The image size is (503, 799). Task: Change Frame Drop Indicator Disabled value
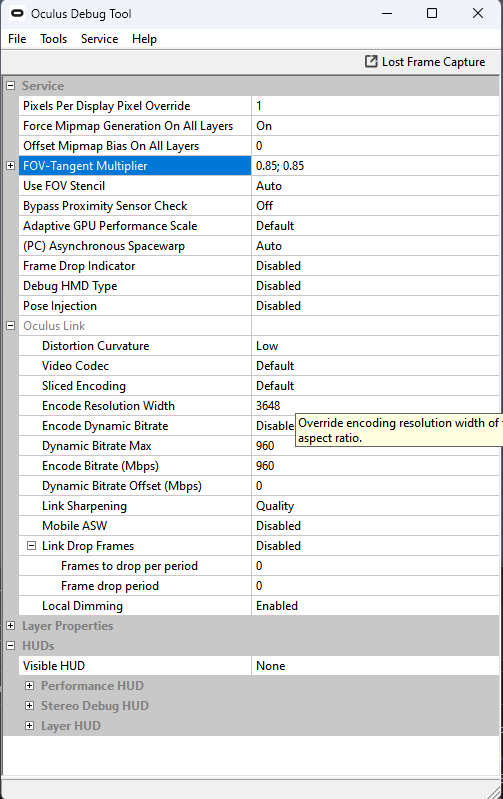(x=375, y=266)
